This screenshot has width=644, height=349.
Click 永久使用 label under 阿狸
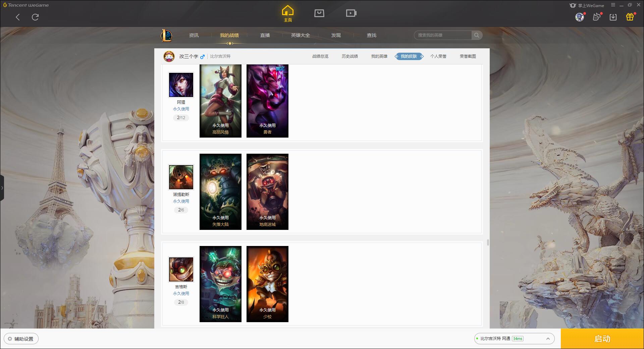(x=181, y=109)
